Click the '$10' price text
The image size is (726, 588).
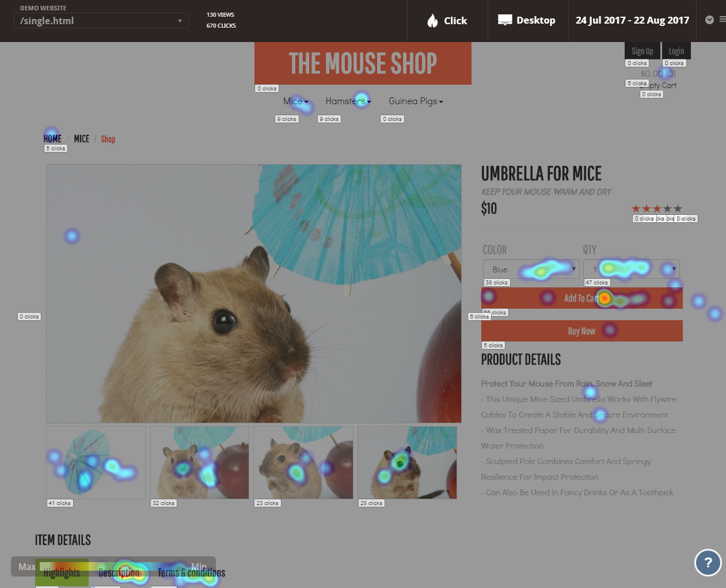489,208
